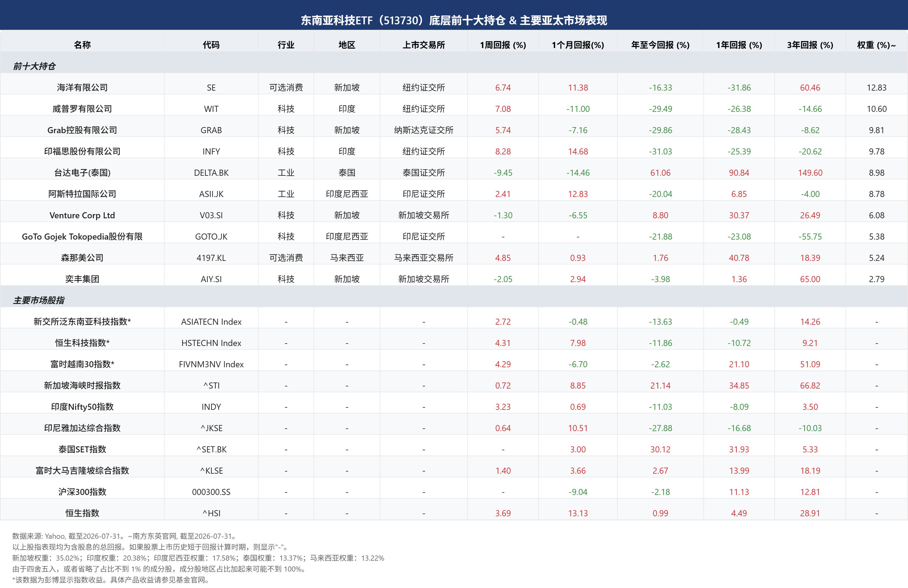The image size is (908, 588).
Task: Select the 富时越南30指数* row name
Action: click(x=82, y=364)
